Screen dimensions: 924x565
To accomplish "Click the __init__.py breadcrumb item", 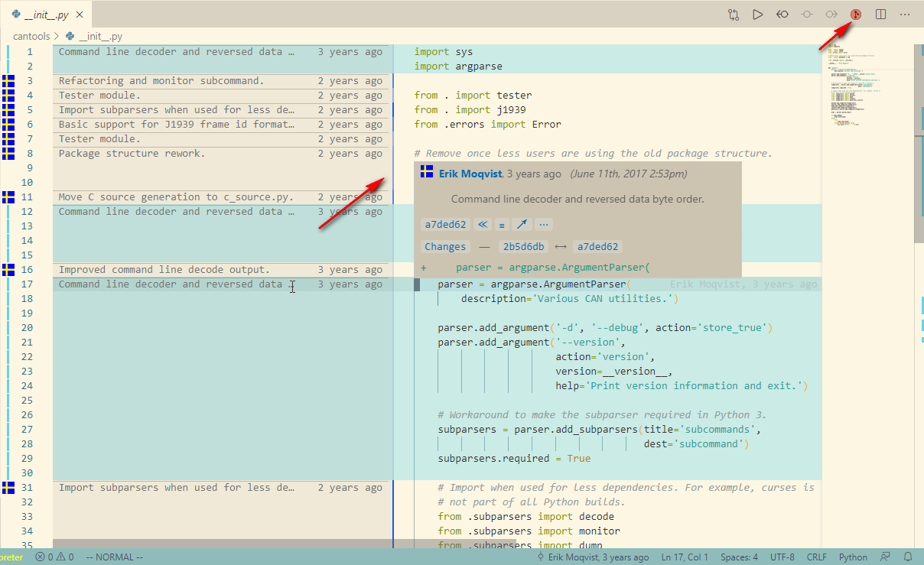I will pos(94,36).
